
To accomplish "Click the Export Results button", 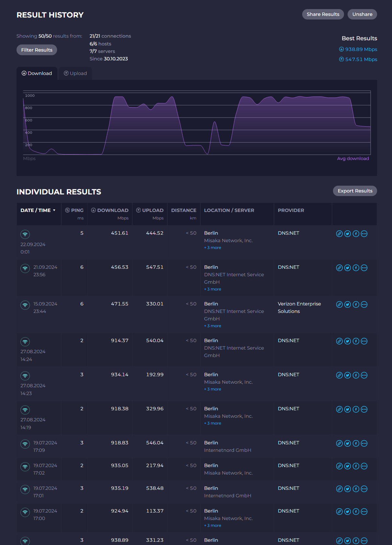I will [355, 191].
